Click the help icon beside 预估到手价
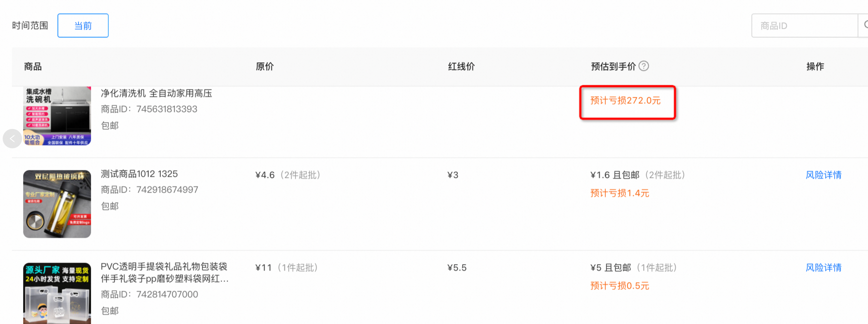This screenshot has height=324, width=868. [x=644, y=66]
